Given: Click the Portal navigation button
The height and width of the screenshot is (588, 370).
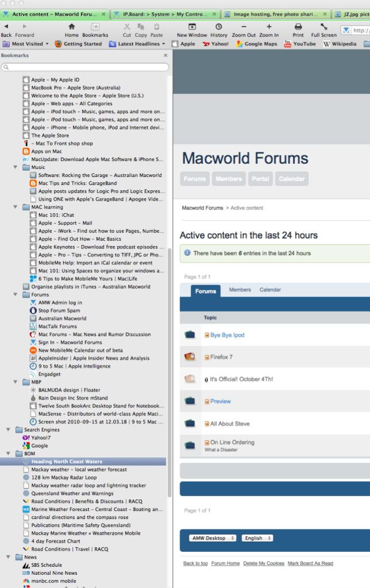Looking at the screenshot, I should click(260, 179).
